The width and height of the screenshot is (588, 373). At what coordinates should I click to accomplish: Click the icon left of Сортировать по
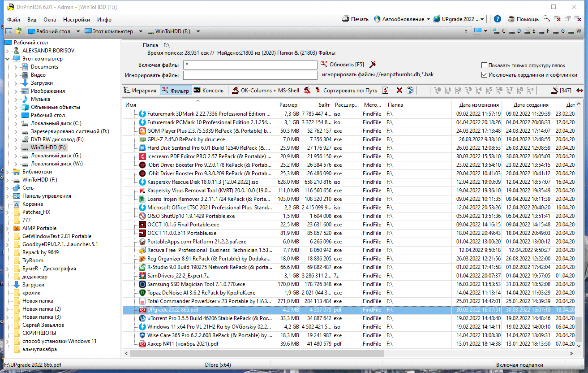(318, 90)
